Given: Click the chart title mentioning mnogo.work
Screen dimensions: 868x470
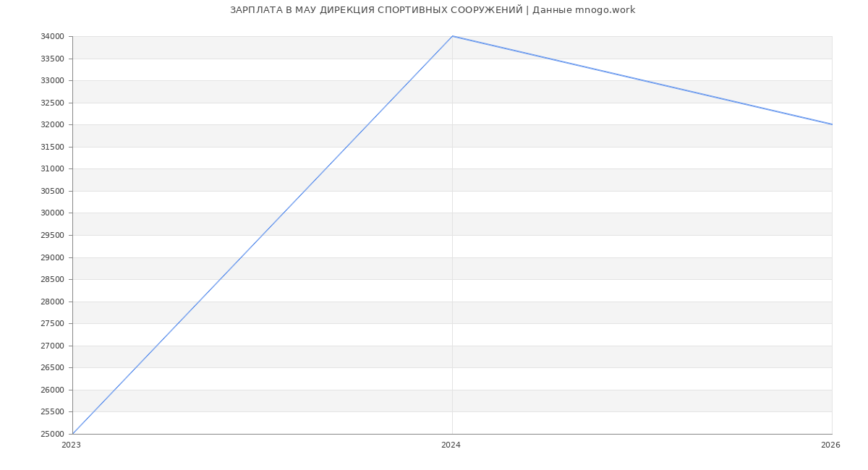Looking at the screenshot, I should [x=433, y=10].
